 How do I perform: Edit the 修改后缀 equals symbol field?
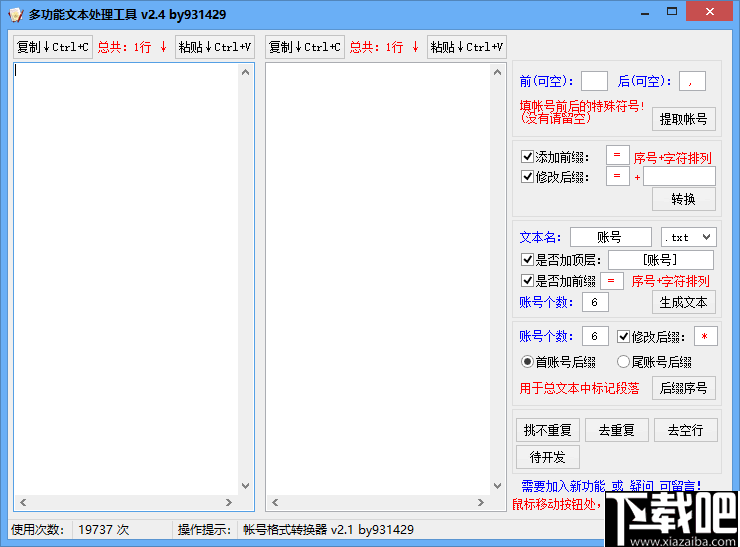pyautogui.click(x=617, y=176)
